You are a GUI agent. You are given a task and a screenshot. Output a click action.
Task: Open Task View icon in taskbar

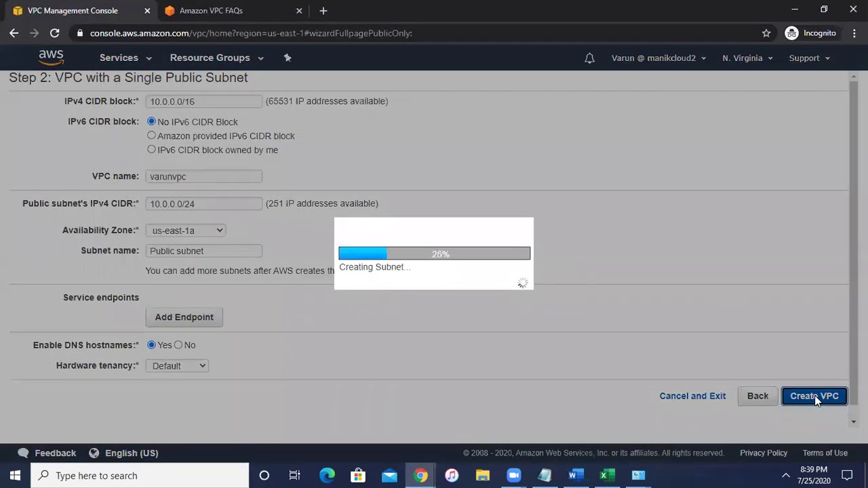pos(295,476)
